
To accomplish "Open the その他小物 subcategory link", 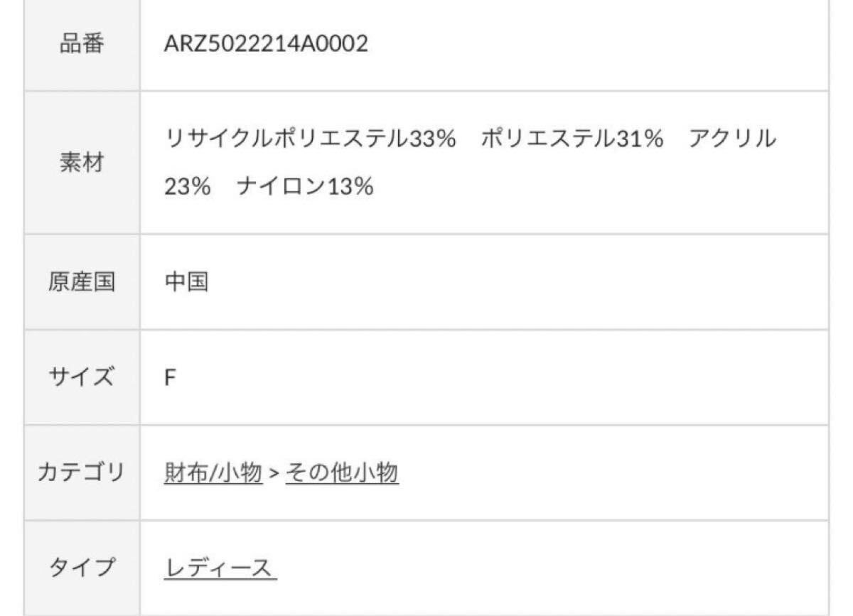I will tap(342, 472).
